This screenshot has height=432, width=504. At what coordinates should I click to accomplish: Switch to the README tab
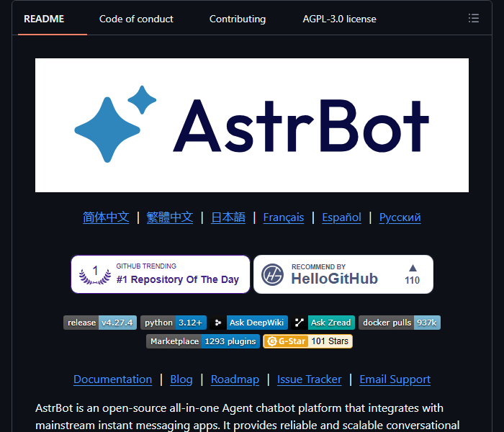click(44, 19)
